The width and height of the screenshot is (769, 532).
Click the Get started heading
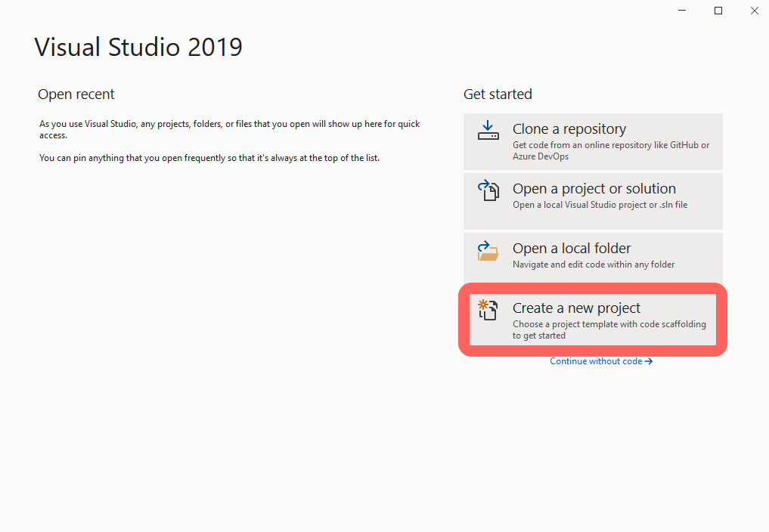[x=498, y=94]
